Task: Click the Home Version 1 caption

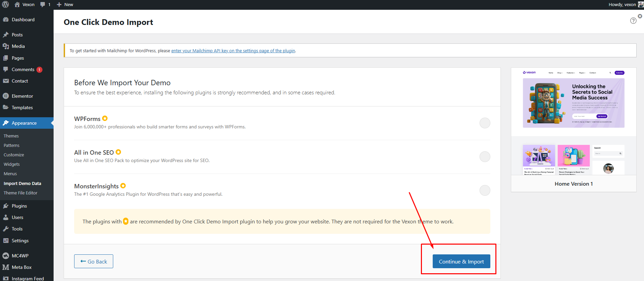Action: coord(574,184)
